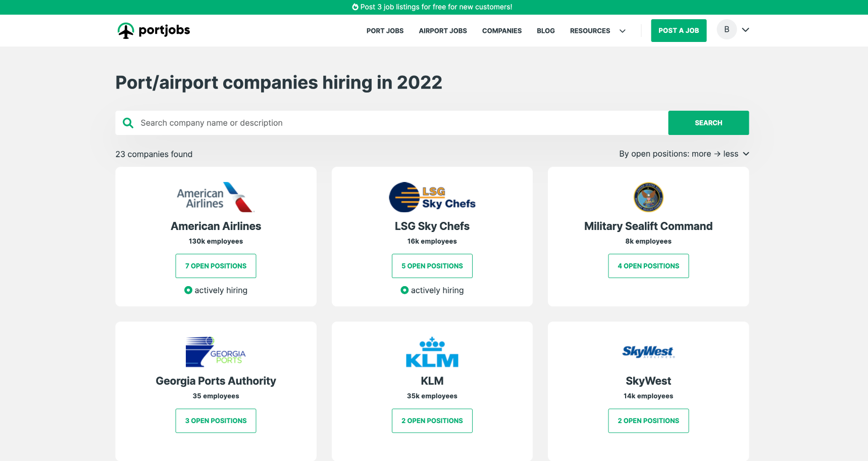Click '35k employees' under KLM
Screen dimensions: 868x461
tap(432, 396)
